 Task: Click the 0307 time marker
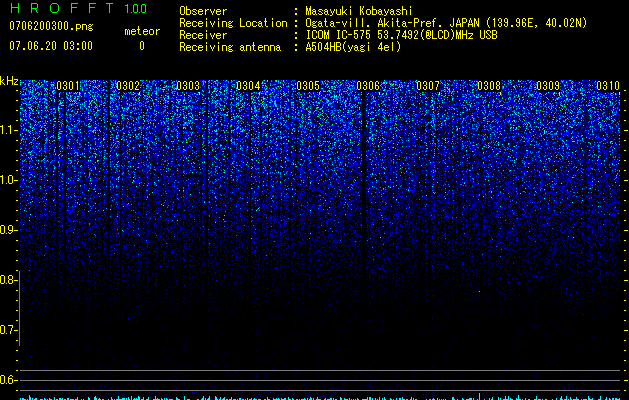click(428, 86)
